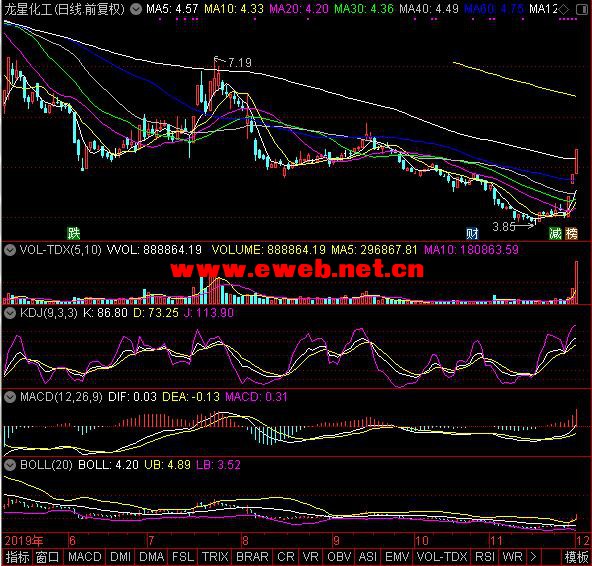The image size is (592, 566).
Task: Click the K: 86.80 value
Action: 105,313
